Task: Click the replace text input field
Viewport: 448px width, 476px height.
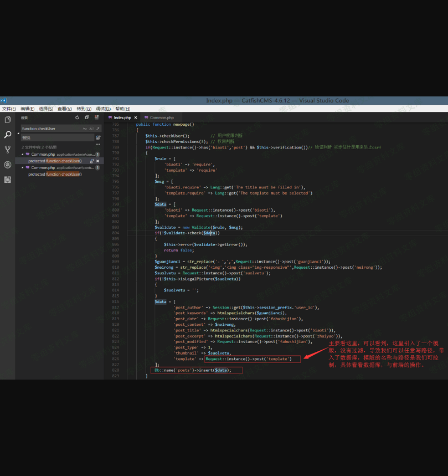Action: click(55, 137)
